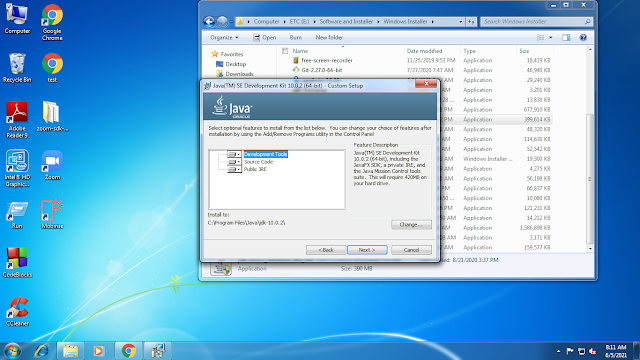Click the Next > button
Screen dimensions: 640x360
point(367,250)
